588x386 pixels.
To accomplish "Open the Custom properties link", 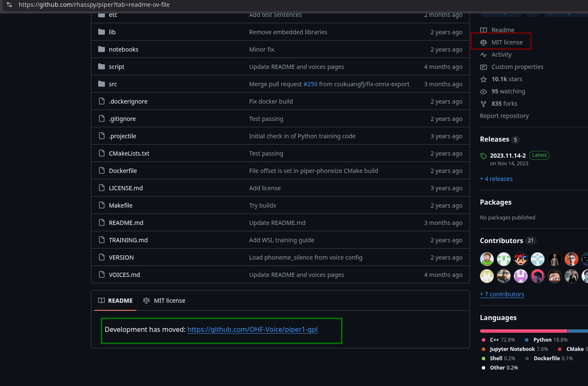I will (x=517, y=67).
